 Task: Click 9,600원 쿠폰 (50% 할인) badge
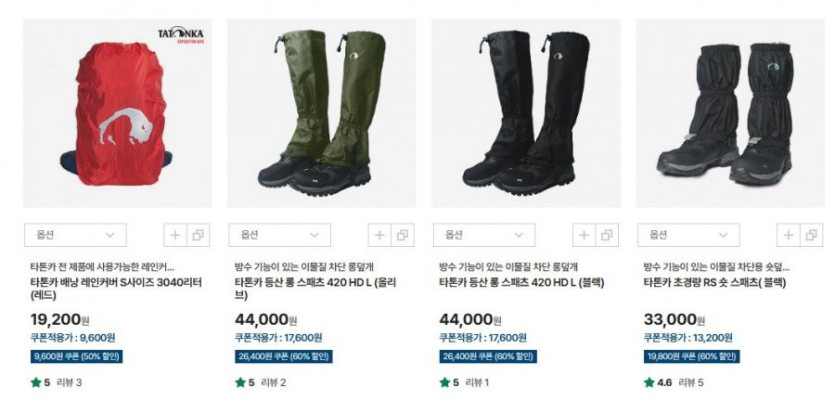pyautogui.click(x=76, y=356)
